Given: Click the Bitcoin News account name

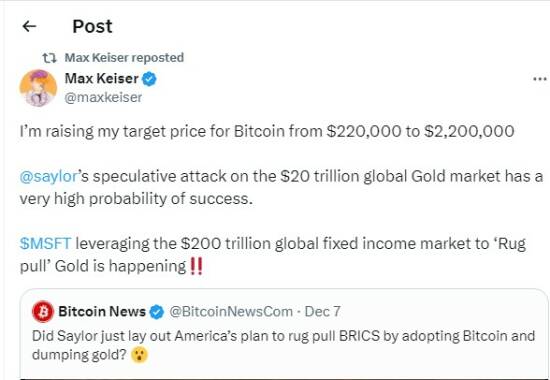Looking at the screenshot, I should pyautogui.click(x=102, y=311).
